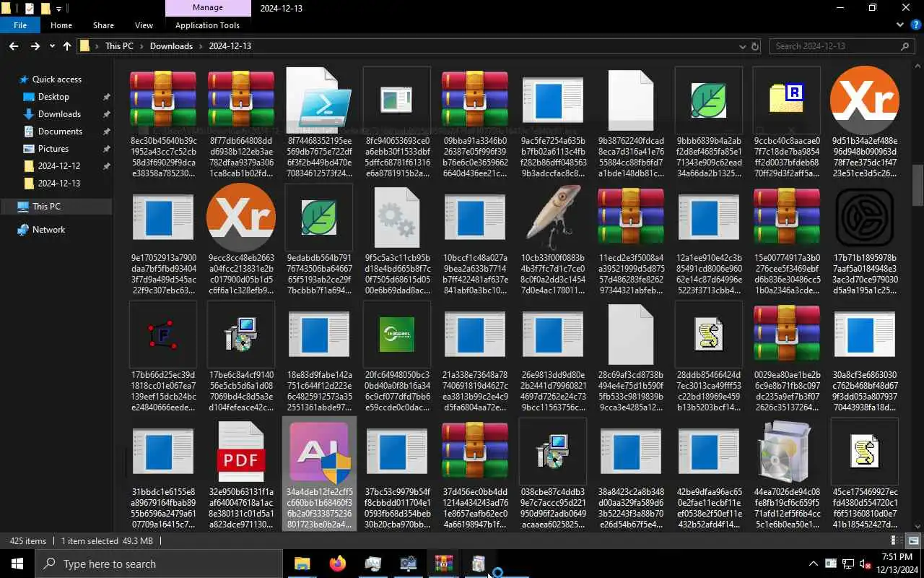
Task: Select orange Xr file 9d51b34a2ef488e
Action: click(865, 123)
